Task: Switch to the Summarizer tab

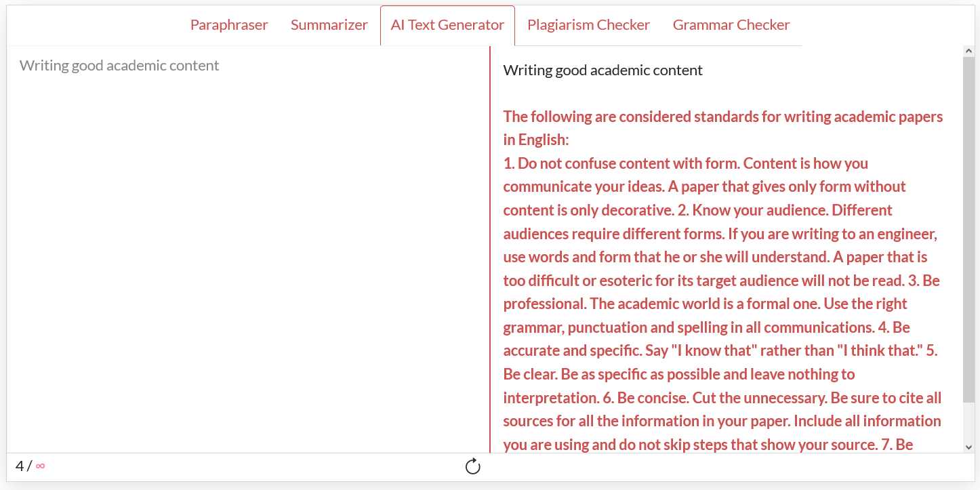Action: [329, 25]
